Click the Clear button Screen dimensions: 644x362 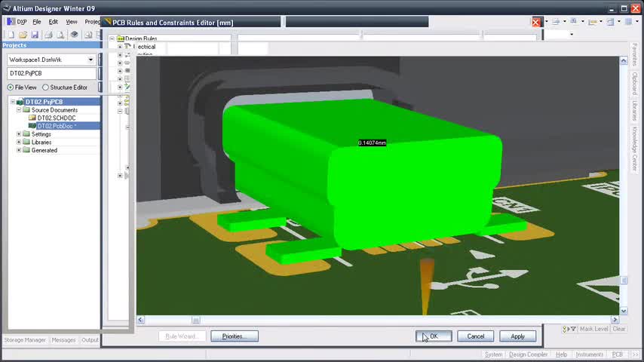(619, 329)
